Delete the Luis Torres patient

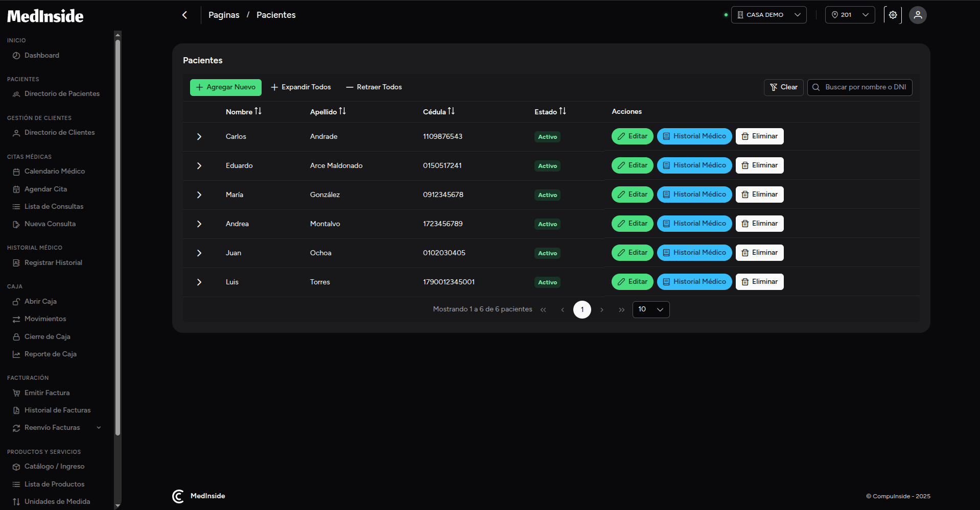pos(760,282)
